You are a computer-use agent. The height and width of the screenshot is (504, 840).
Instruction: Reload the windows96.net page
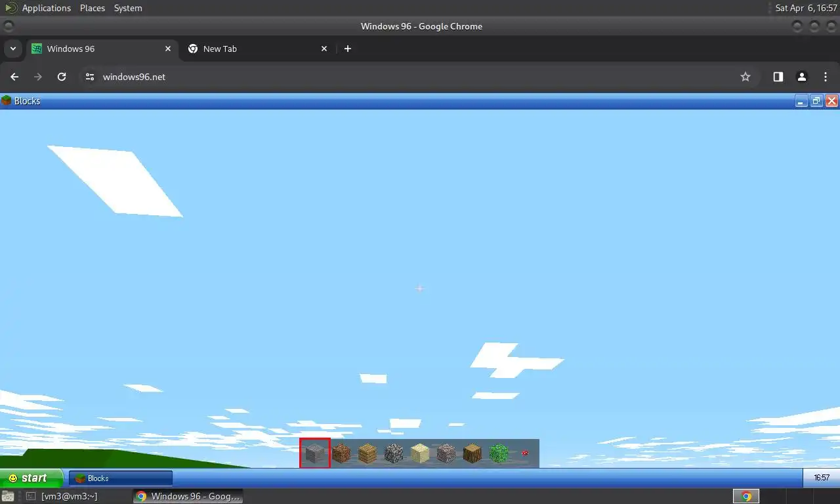pos(62,77)
